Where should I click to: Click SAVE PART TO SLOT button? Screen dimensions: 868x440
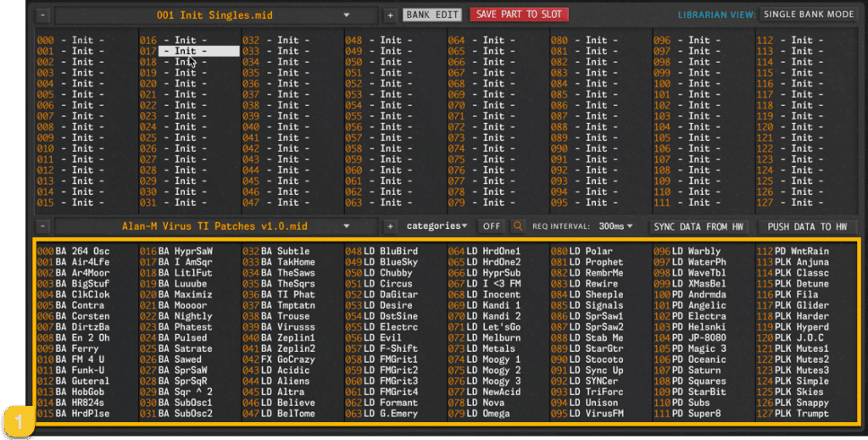(519, 14)
